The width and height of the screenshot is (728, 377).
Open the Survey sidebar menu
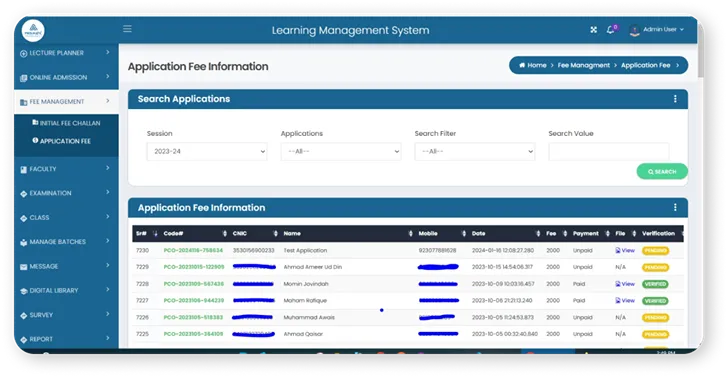tap(66, 315)
